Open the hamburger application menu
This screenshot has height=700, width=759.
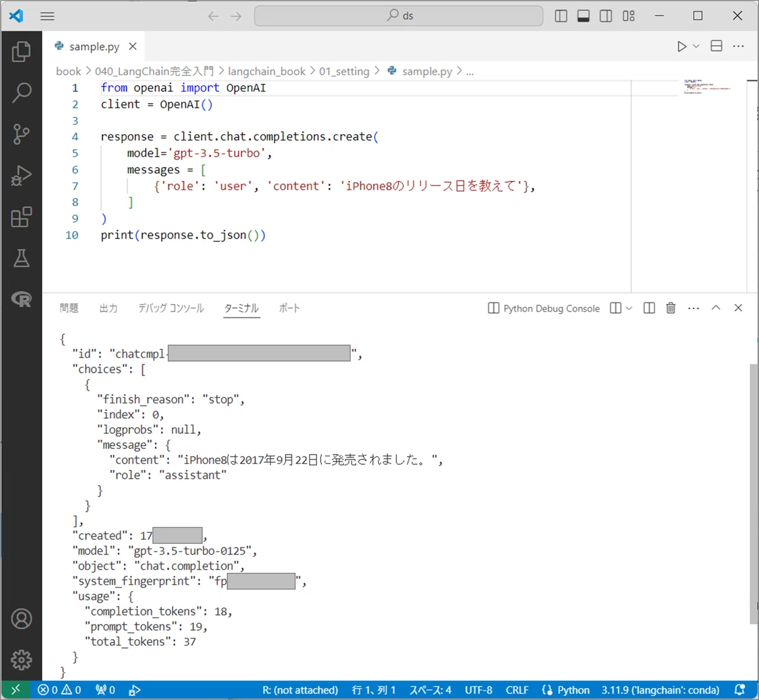tap(47, 16)
